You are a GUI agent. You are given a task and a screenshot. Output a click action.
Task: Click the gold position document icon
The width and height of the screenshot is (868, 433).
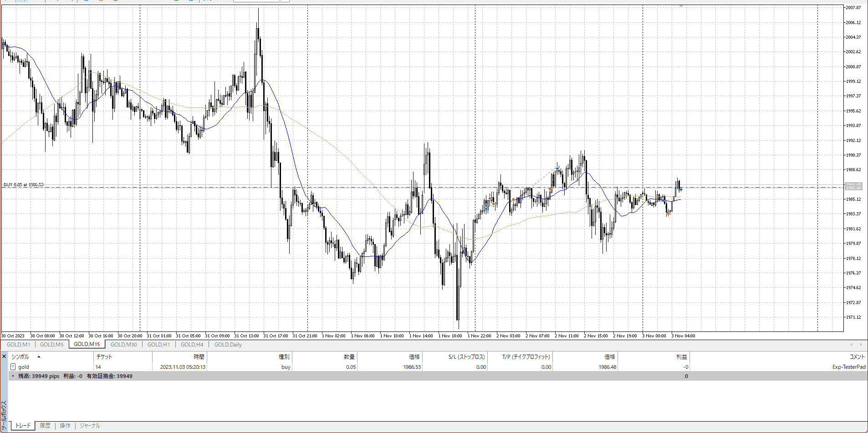(13, 367)
